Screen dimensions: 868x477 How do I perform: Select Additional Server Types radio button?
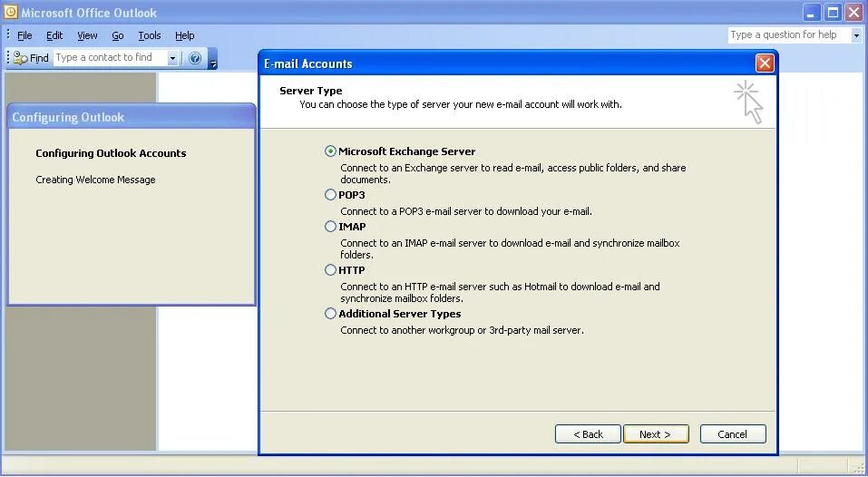[x=330, y=314]
